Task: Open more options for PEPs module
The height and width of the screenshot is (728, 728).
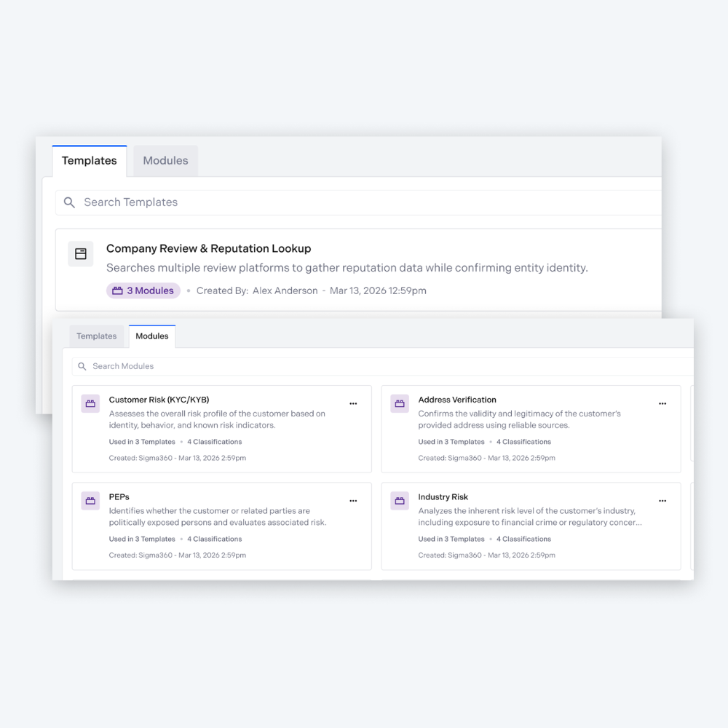Action: [353, 501]
